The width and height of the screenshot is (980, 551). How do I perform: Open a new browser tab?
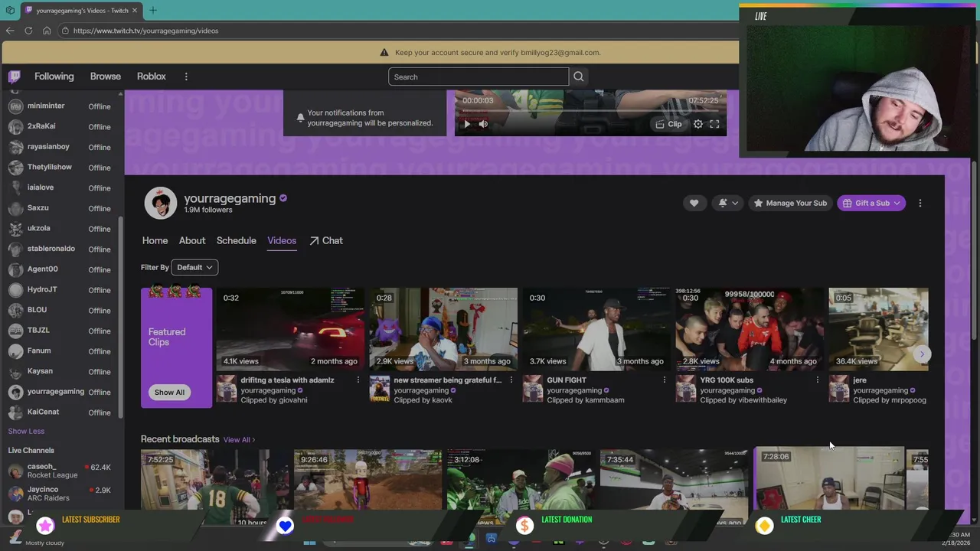click(x=152, y=10)
